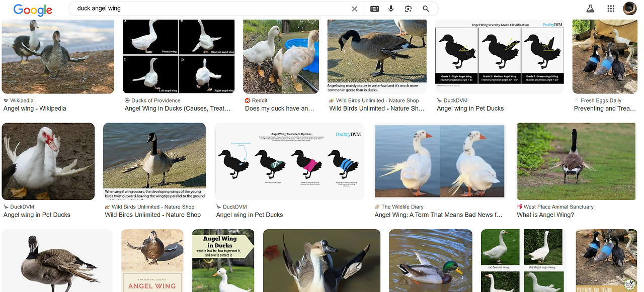The image size is (644, 292).
Task: Open the West Place Animal Sanctuary goose thumbnail
Action: pos(576,161)
